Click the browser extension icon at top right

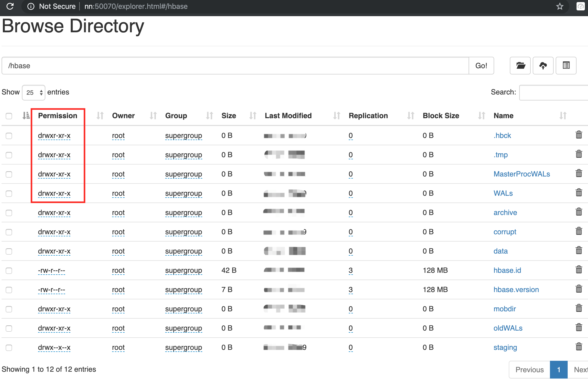point(580,6)
